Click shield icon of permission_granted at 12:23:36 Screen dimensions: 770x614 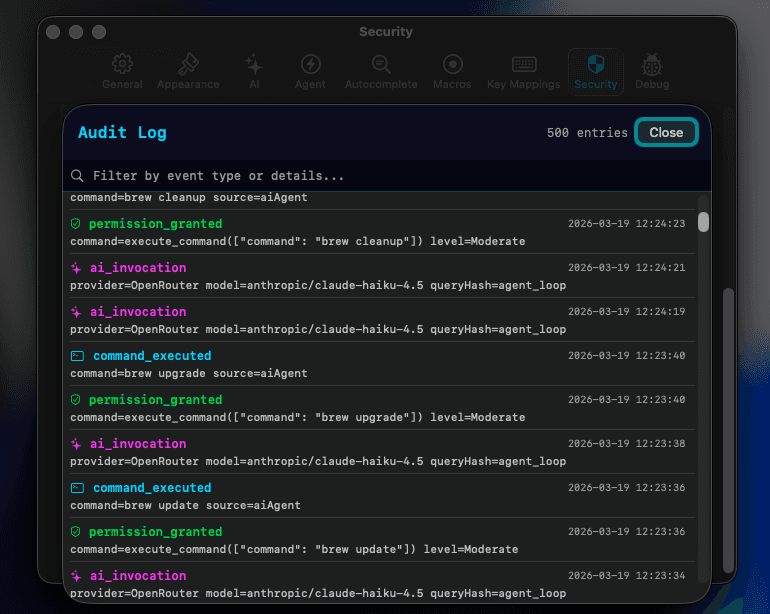76,532
